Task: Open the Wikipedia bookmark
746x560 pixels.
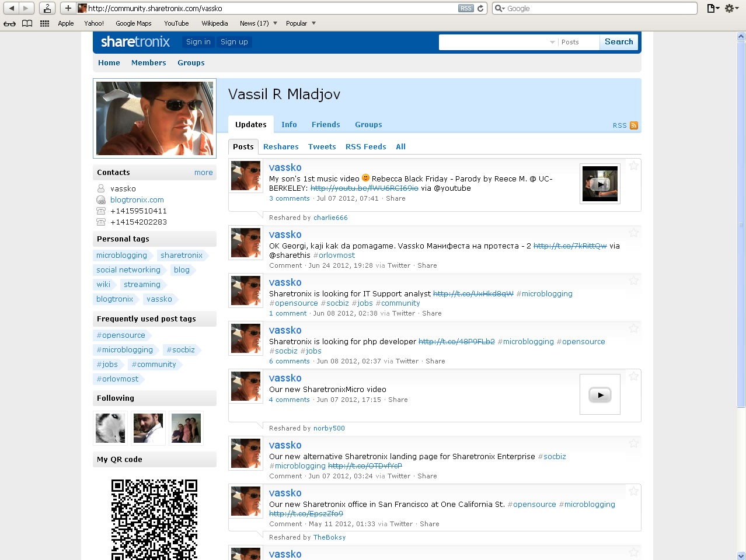Action: pos(215,23)
